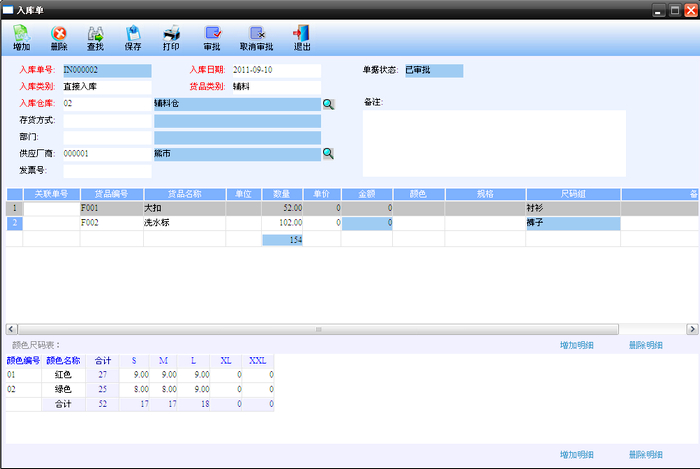Click inside the 备注 remarks text box
The width and height of the screenshot is (700, 469).
(493, 142)
